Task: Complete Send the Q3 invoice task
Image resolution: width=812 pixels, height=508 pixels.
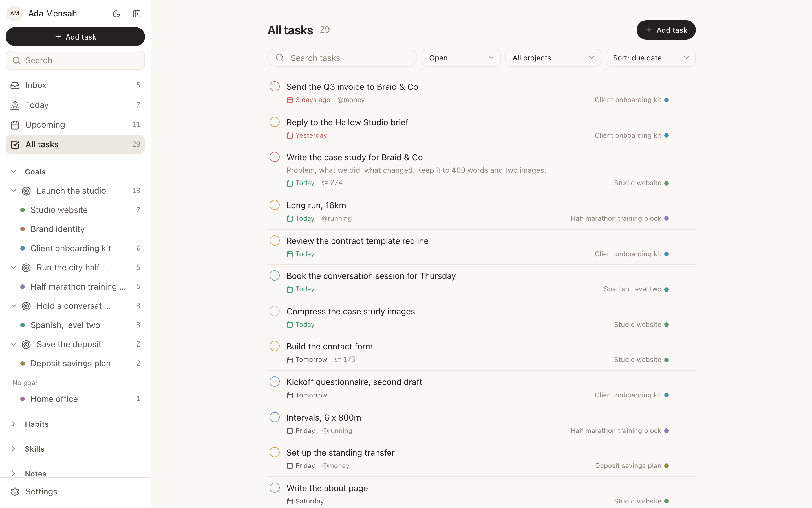Action: click(x=274, y=86)
